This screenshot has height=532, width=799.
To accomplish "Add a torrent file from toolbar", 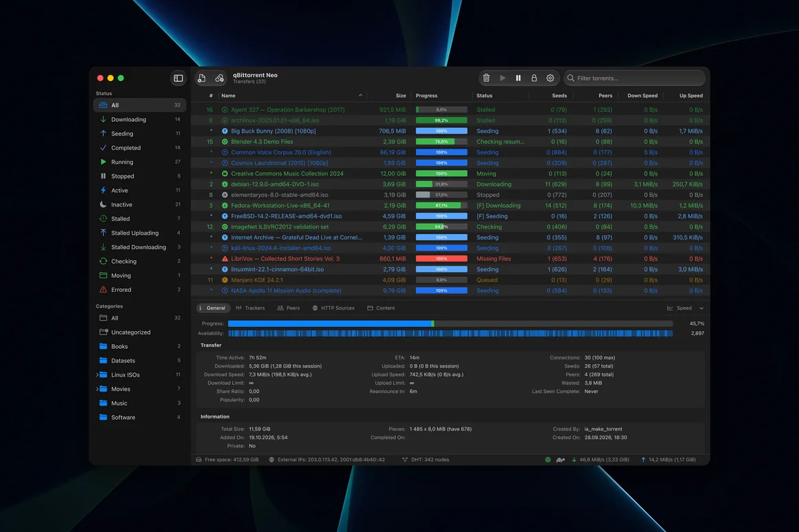I will [202, 78].
